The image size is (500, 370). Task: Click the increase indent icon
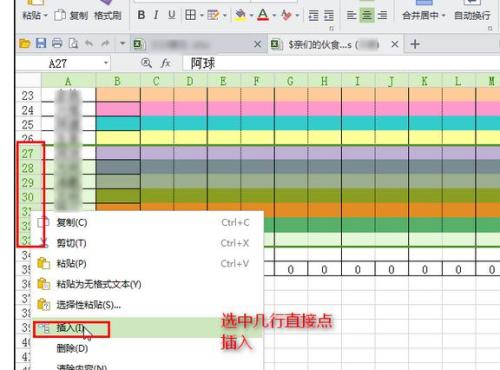pos(329,15)
